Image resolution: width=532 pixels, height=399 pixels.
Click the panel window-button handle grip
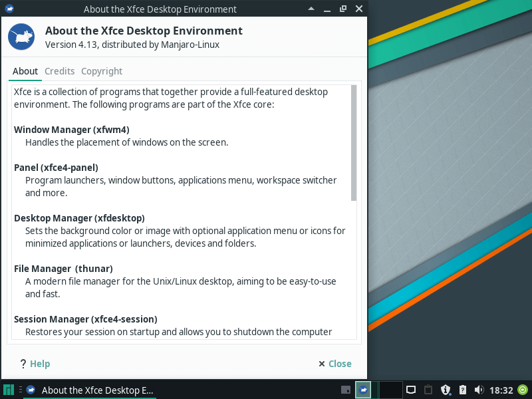(21, 390)
